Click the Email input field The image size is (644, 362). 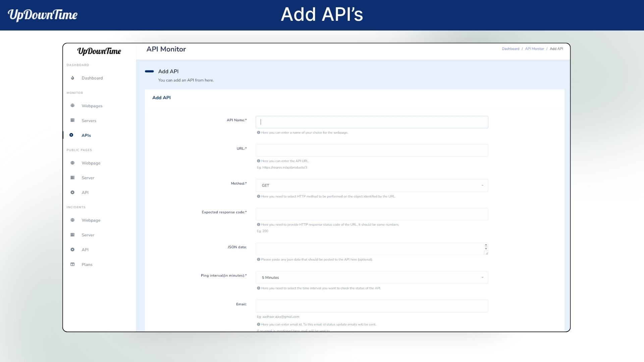point(372,306)
